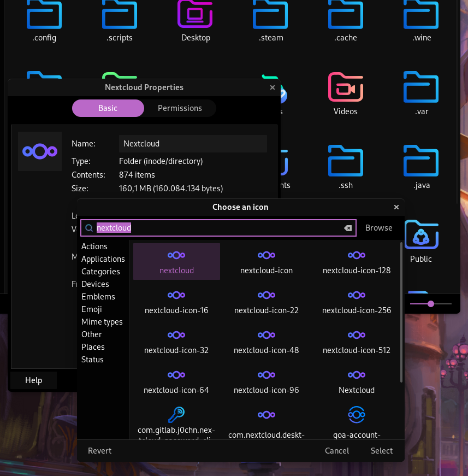Open the .ssh folder
Image resolution: width=468 pixels, height=476 pixels.
pos(346,167)
